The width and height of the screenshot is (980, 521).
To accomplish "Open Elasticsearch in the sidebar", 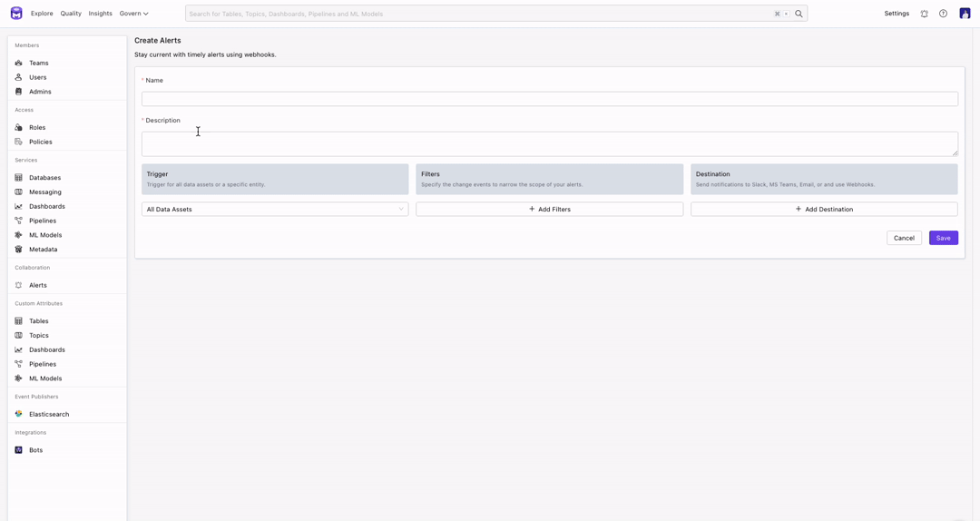I will click(48, 414).
